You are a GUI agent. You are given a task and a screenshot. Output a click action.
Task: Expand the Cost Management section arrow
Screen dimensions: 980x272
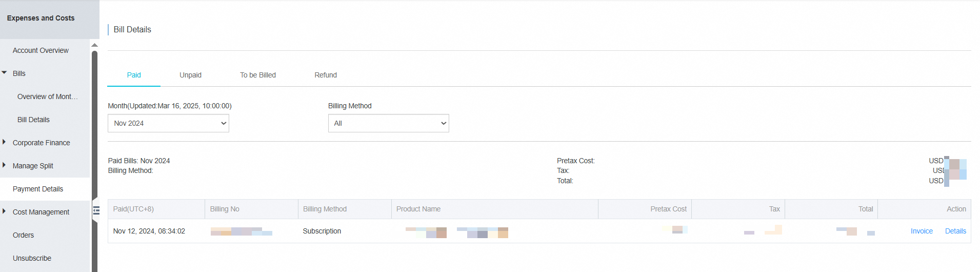pos(5,211)
